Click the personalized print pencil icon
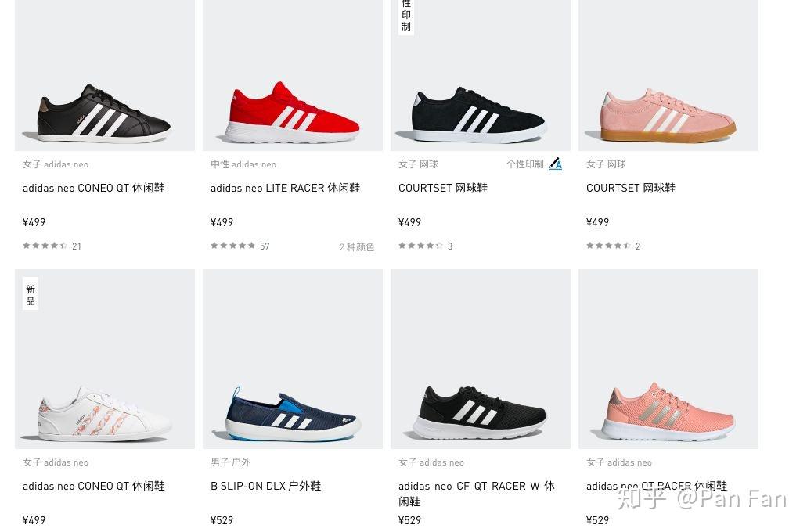The image size is (807, 532). tap(555, 164)
